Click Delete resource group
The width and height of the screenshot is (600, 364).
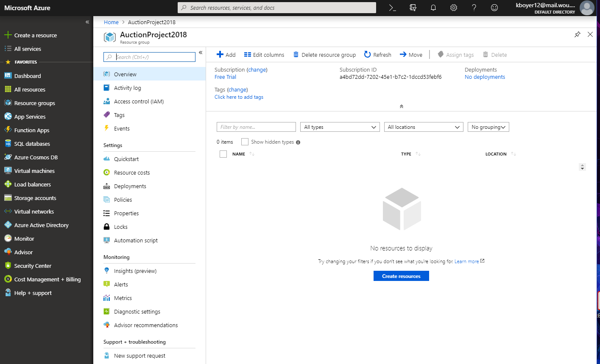324,55
